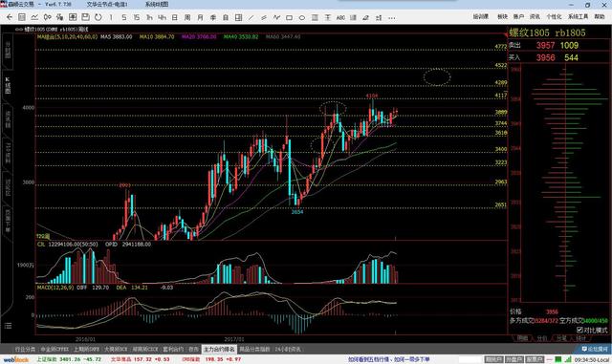Image resolution: width=612 pixels, height=364 pixels.
Task: Open the 个性化 menu
Action: tap(554, 16)
